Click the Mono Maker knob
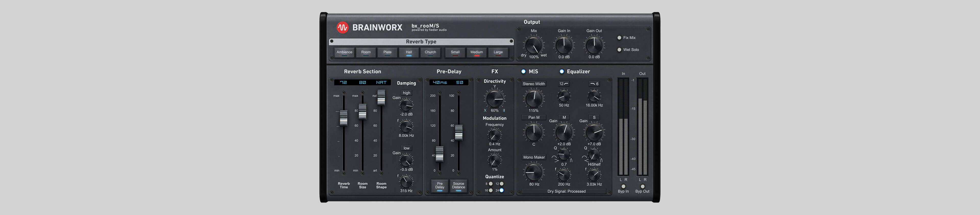The width and height of the screenshot is (980, 215). click(533, 172)
